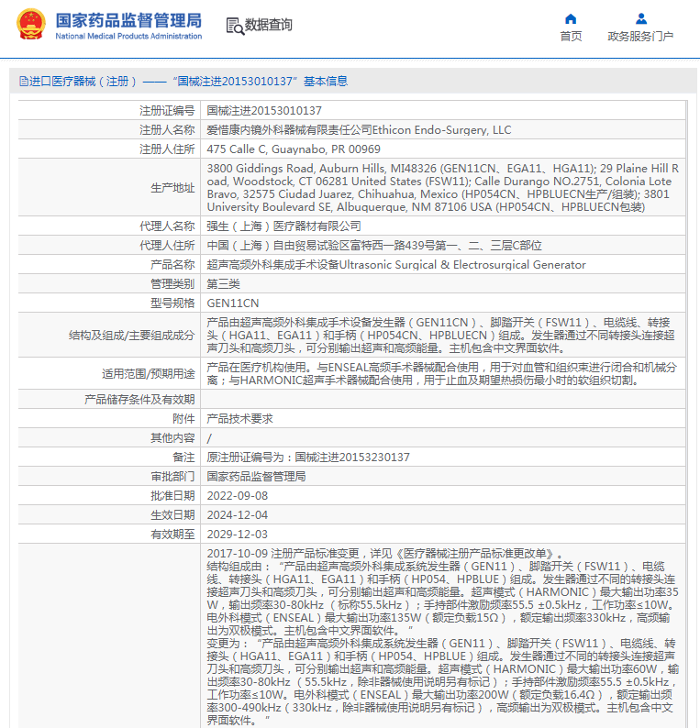Select model specification GEN11CN
This screenshot has width=700, height=728.
233,303
